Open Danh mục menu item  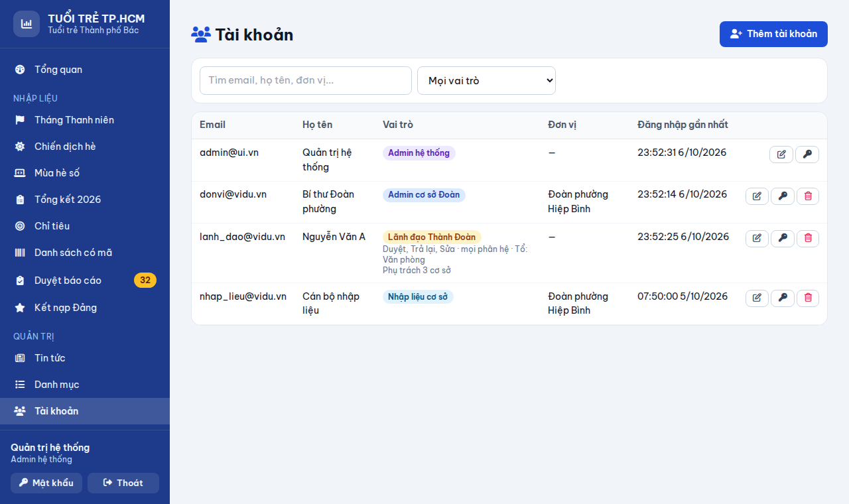(x=85, y=385)
